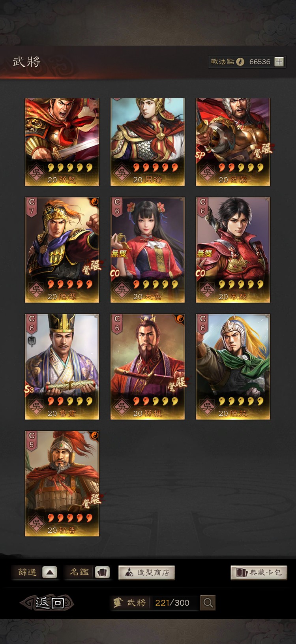
Task: Open the 名鑑 card album icon
Action: [102, 572]
